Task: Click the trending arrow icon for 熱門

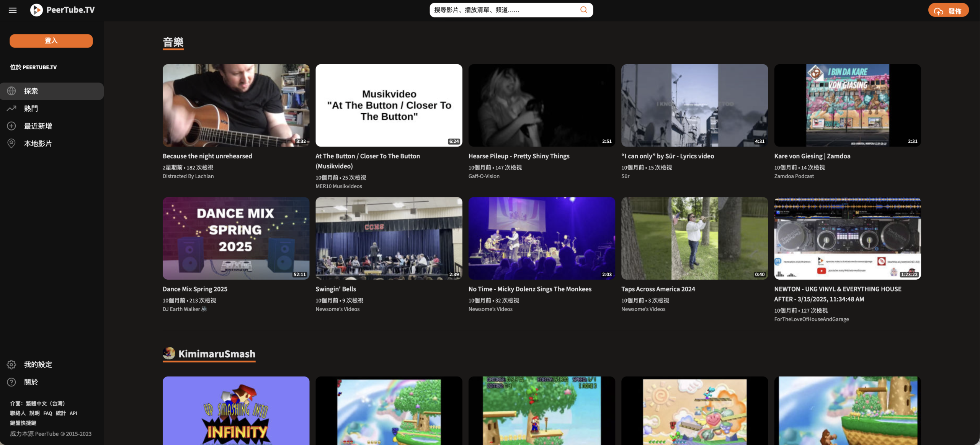Action: 11,108
